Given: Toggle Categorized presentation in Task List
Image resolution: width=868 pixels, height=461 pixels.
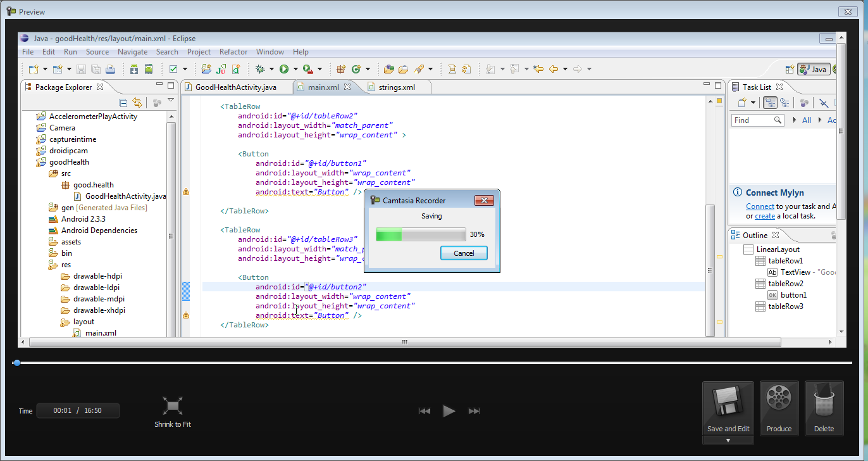Looking at the screenshot, I should point(770,103).
